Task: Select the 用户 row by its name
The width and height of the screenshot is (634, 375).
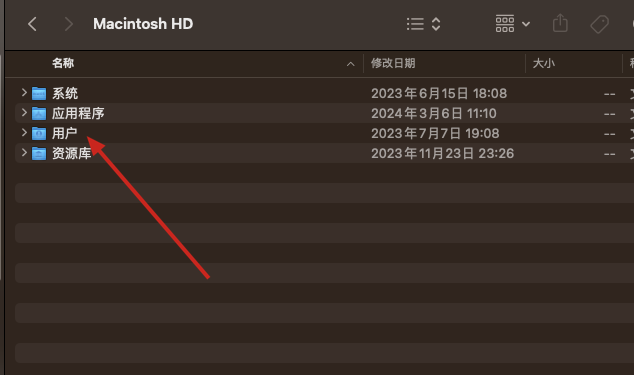Action: pos(65,133)
